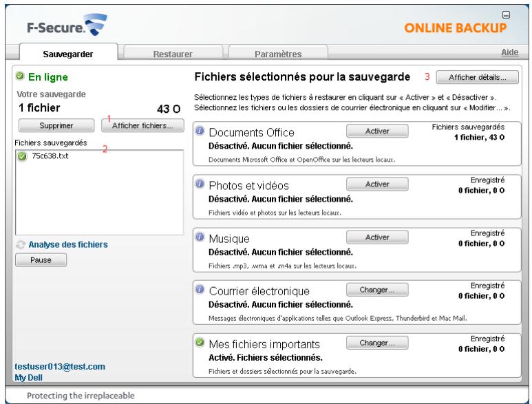The width and height of the screenshot is (532, 404).
Task: Click 'Fichiers sélectionnés pour la sauvegarde' heading
Action: 302,76
